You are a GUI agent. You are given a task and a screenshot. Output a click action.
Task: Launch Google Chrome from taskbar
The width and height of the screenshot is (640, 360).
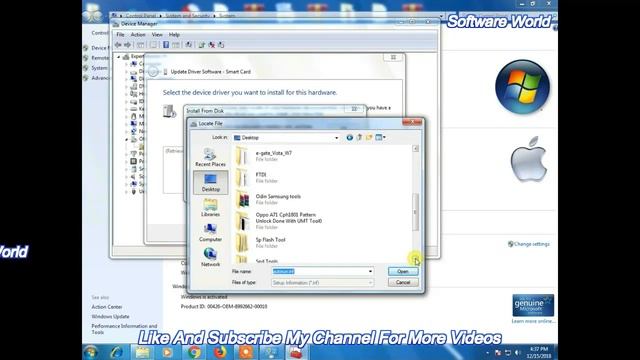[194, 352]
